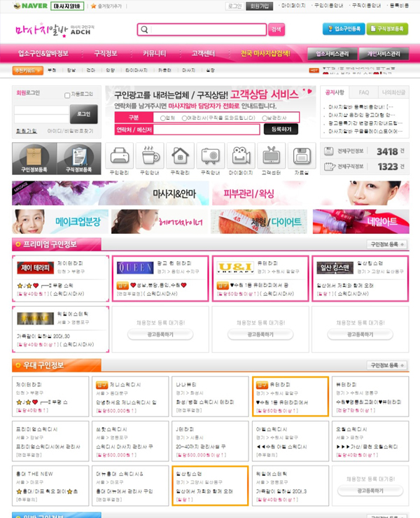The width and height of the screenshot is (420, 518).
Task: Click 구인정보 등록 + in 우대 구인정보 header
Action: point(387,365)
